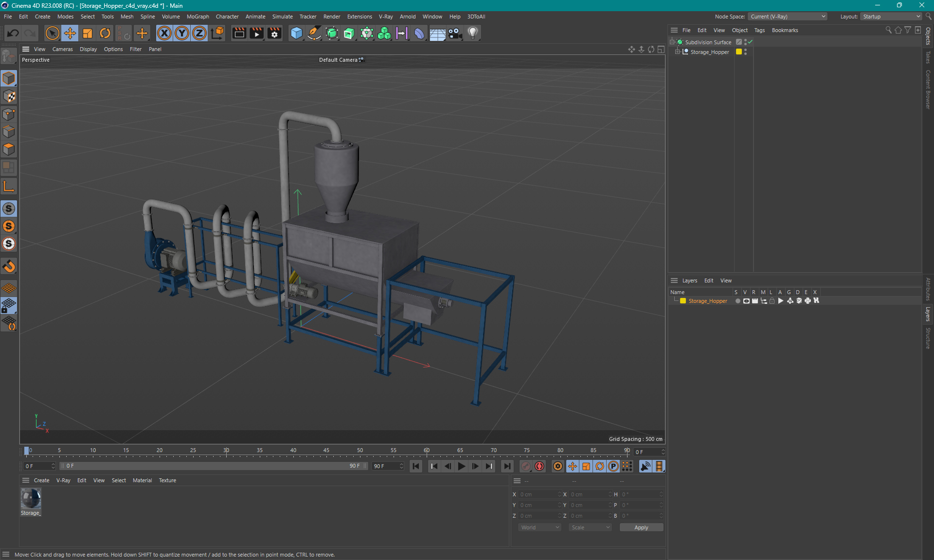Open the Layers panel hamburger menu
Screen dimensions: 934x560
tap(674, 280)
